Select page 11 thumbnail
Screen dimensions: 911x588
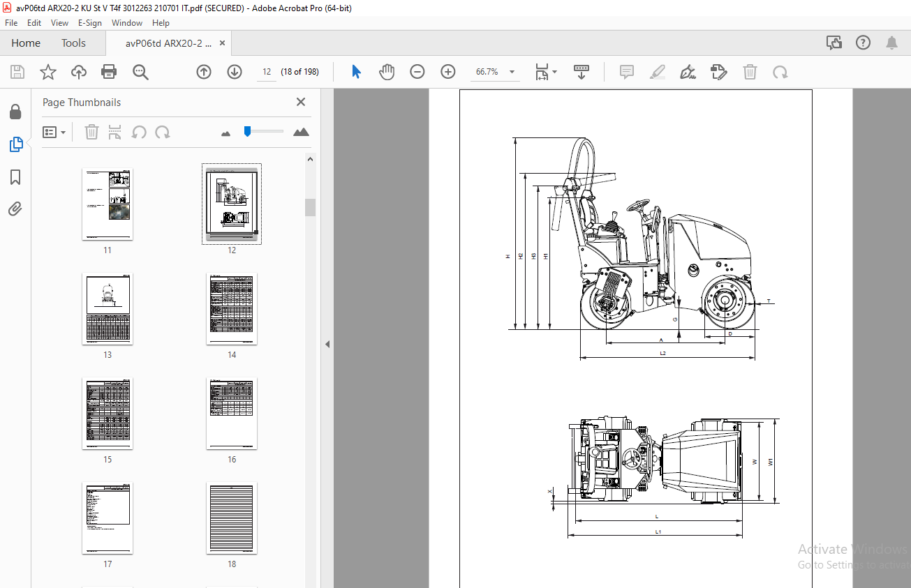(x=108, y=204)
